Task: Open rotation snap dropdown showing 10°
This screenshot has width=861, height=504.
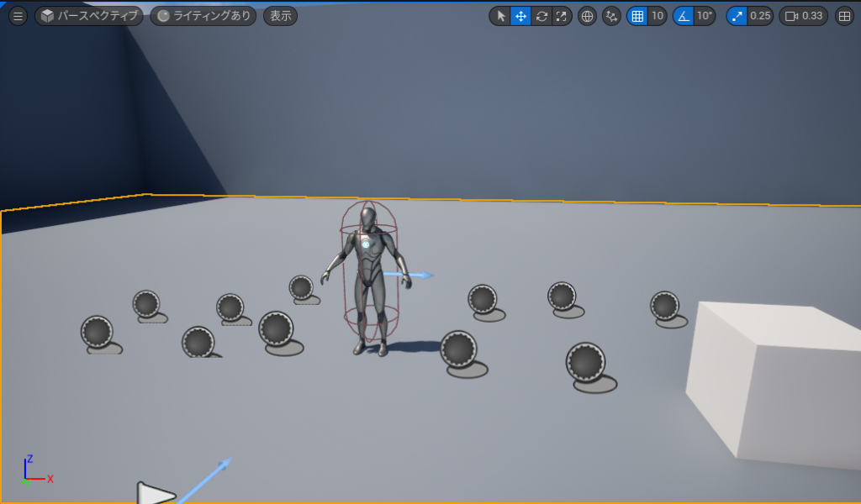Action: pyautogui.click(x=705, y=16)
